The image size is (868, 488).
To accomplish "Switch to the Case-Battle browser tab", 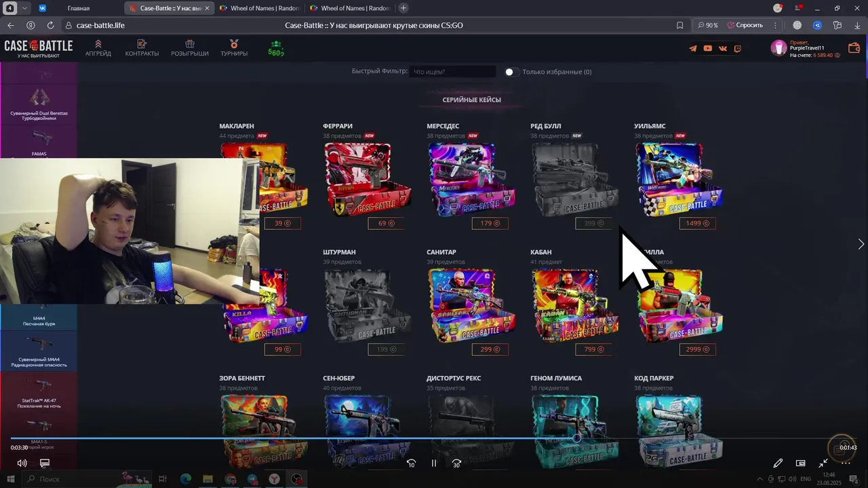I will pyautogui.click(x=170, y=8).
